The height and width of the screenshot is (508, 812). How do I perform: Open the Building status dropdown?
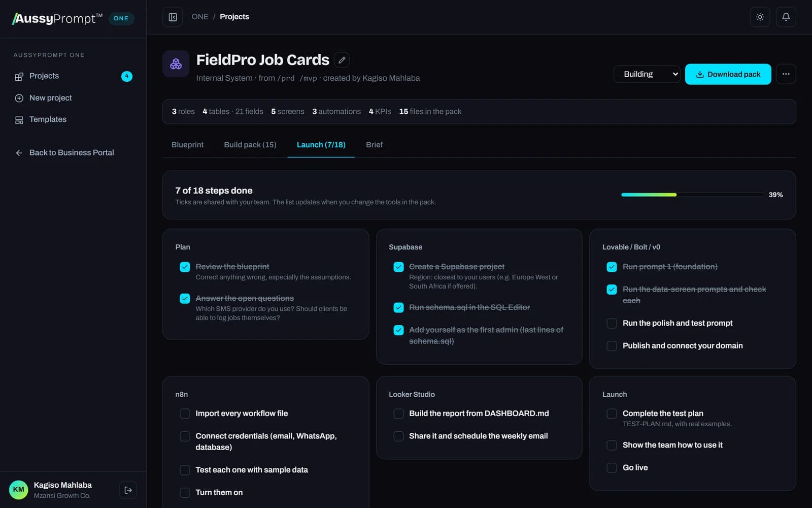647,74
